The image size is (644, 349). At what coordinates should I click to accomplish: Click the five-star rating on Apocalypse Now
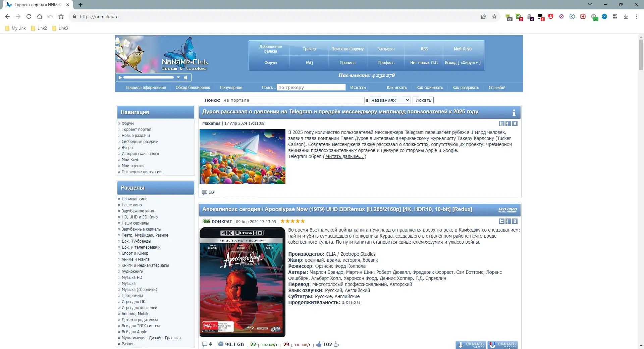(292, 221)
